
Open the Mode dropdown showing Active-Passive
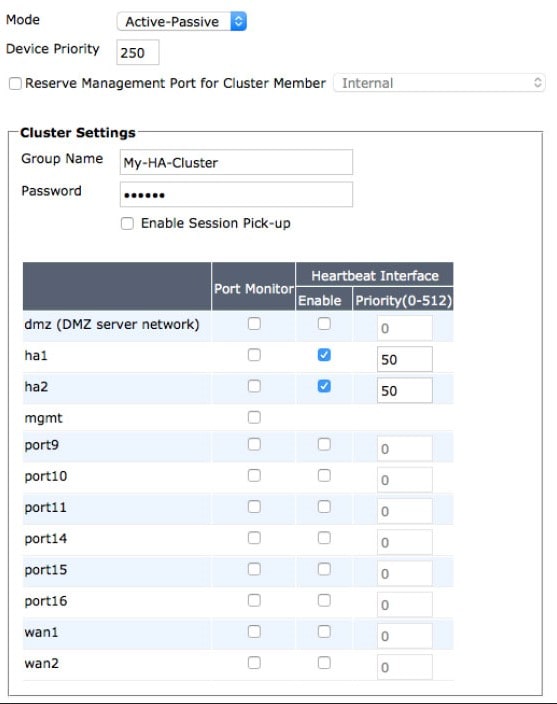tap(182, 22)
